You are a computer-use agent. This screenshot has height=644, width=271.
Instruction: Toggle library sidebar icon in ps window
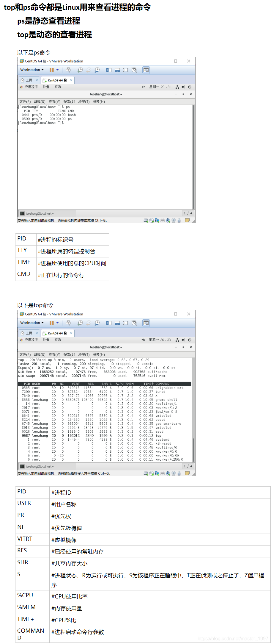109,70
